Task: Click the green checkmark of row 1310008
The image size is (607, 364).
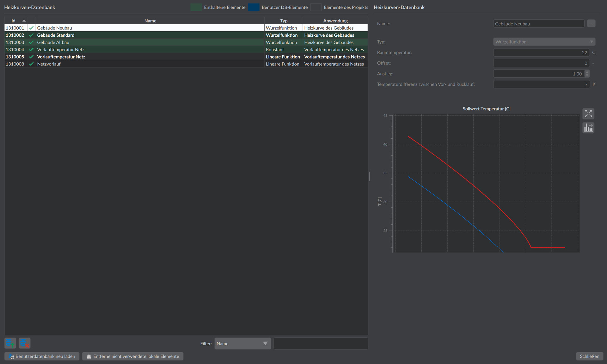Action: click(x=31, y=64)
